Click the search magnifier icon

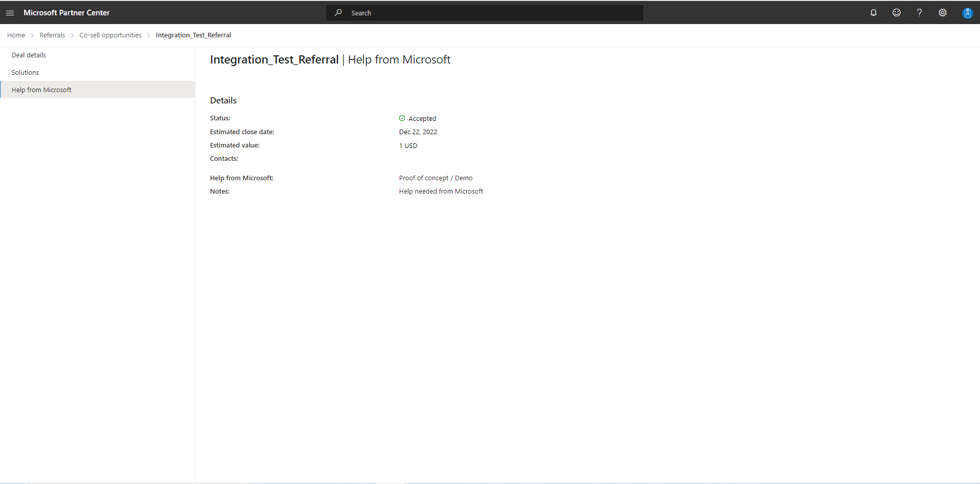click(338, 13)
